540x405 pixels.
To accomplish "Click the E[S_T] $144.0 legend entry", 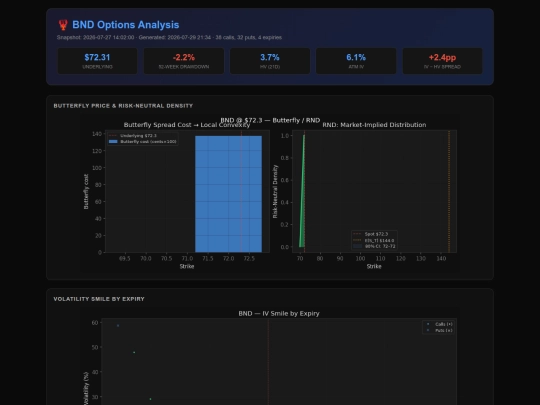I will pyautogui.click(x=374, y=240).
